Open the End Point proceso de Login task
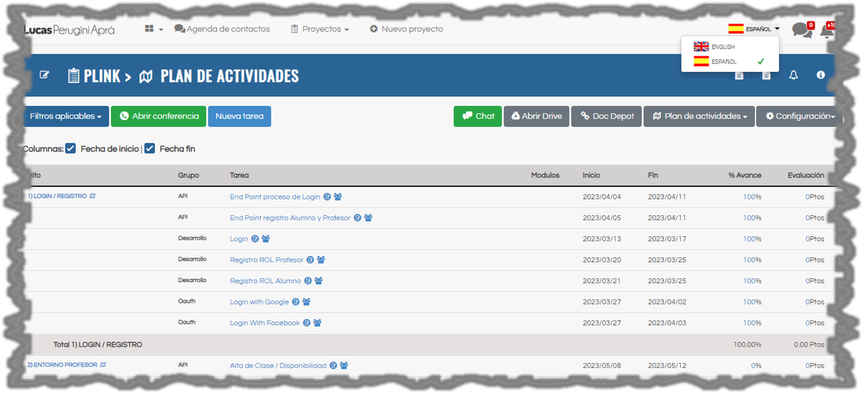Viewport: 868px width, 397px height. [x=275, y=197]
